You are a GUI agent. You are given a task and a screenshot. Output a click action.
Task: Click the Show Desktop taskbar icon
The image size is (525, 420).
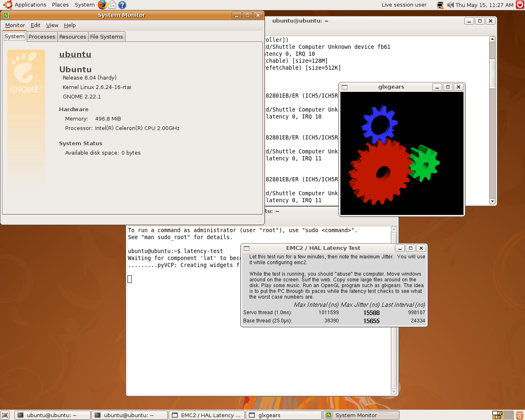point(5,415)
